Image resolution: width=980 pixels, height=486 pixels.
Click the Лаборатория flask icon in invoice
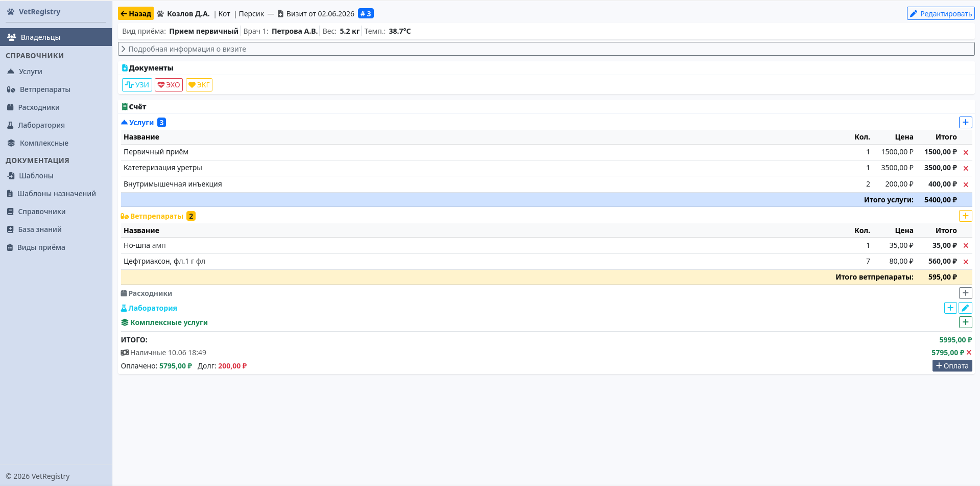[x=124, y=308]
